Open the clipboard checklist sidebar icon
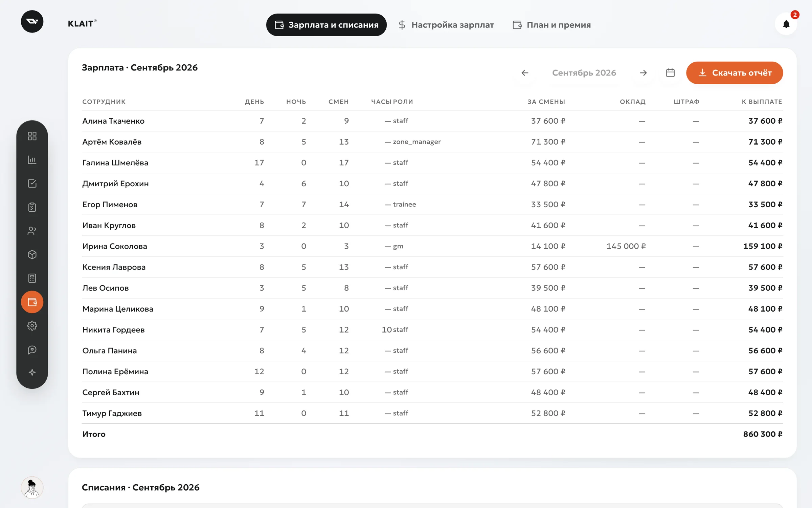The height and width of the screenshot is (508, 812). (x=32, y=207)
